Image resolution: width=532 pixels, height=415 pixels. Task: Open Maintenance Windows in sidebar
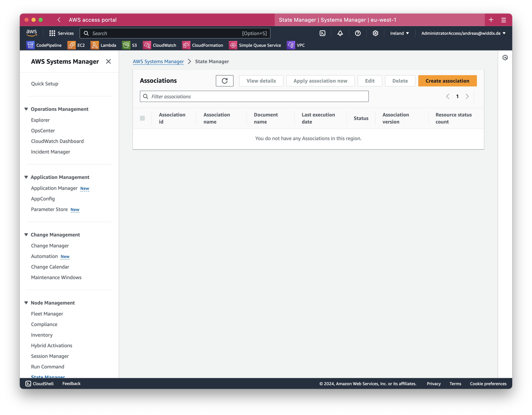[x=56, y=278]
